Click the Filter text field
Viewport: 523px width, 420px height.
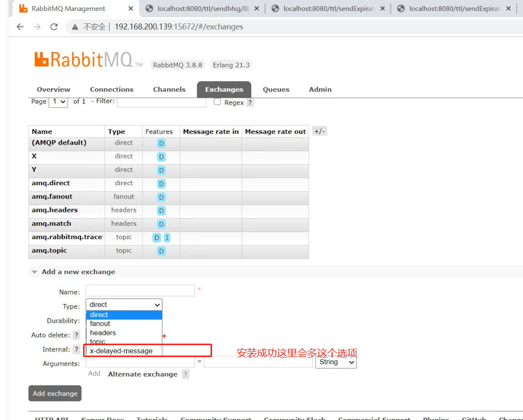(x=162, y=102)
